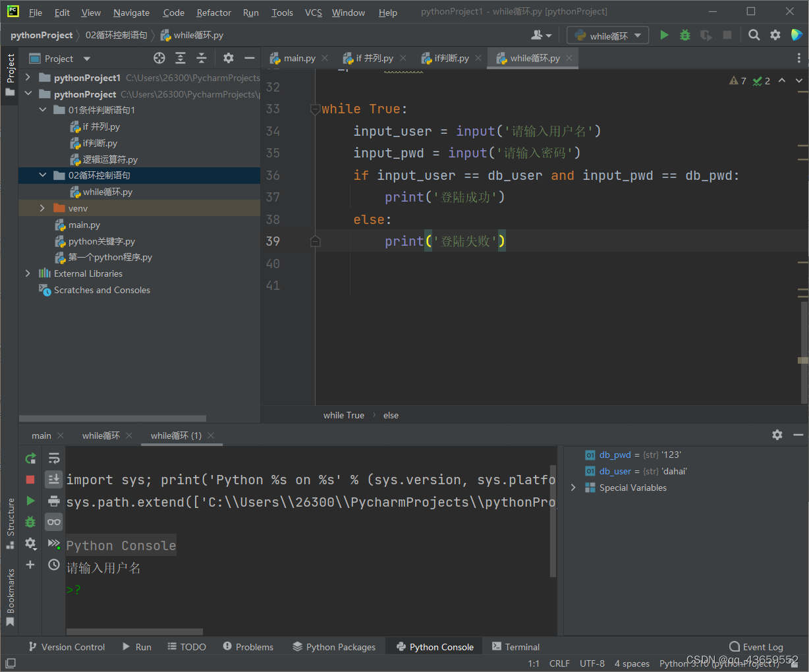This screenshot has height=672, width=809.
Task: Open IDE settings via the toolbar gear icon
Action: point(775,35)
